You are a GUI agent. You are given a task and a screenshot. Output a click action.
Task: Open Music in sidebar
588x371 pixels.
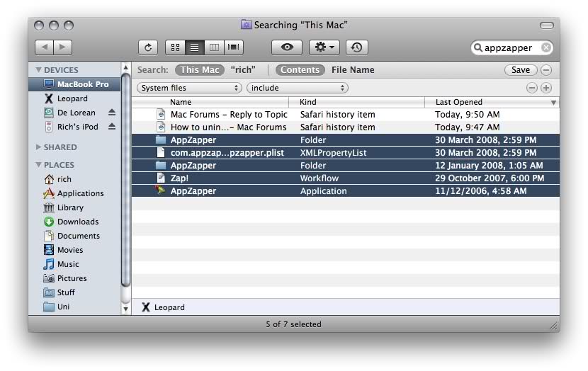click(74, 264)
